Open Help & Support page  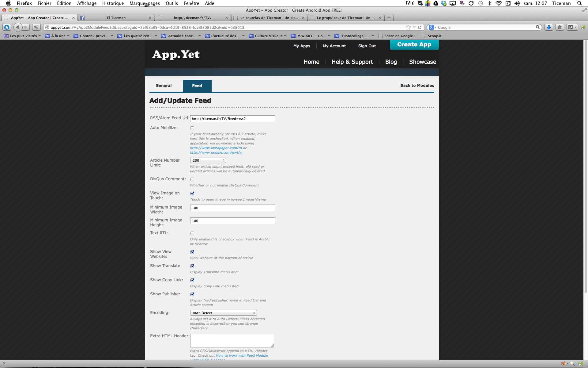(352, 62)
